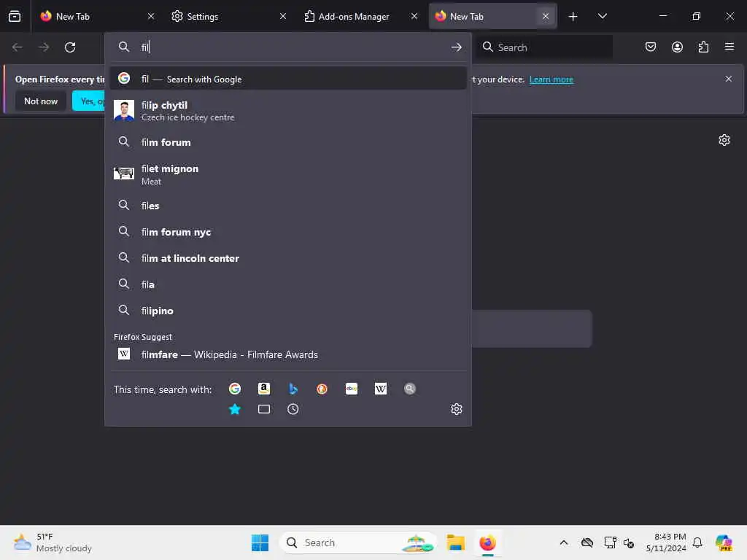Open the Firefox View icon

click(15, 16)
